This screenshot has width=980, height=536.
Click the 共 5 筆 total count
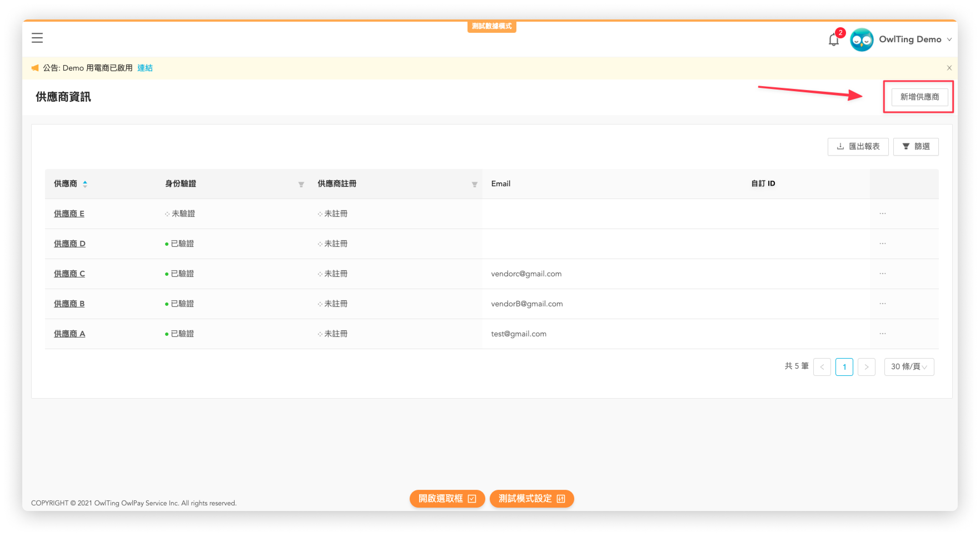pyautogui.click(x=796, y=366)
